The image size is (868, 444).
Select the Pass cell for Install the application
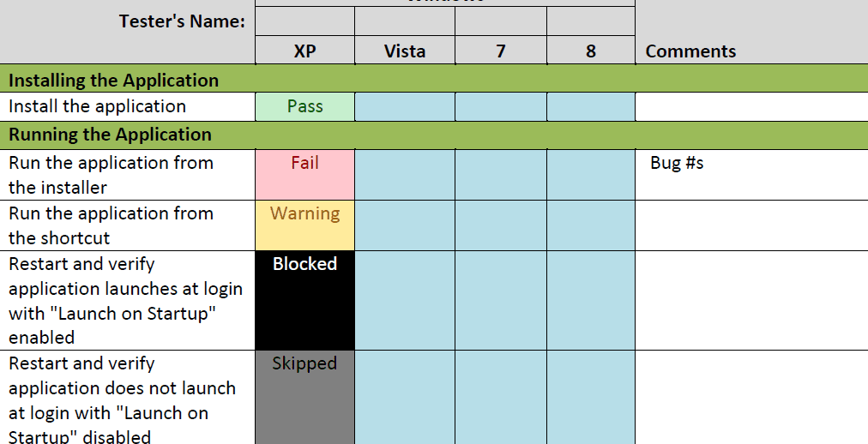[304, 107]
